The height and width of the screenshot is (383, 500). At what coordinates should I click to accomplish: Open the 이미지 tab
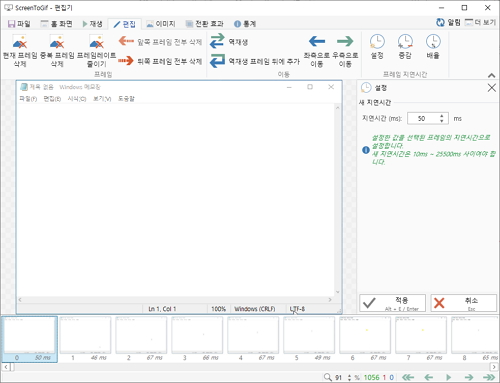coord(161,24)
